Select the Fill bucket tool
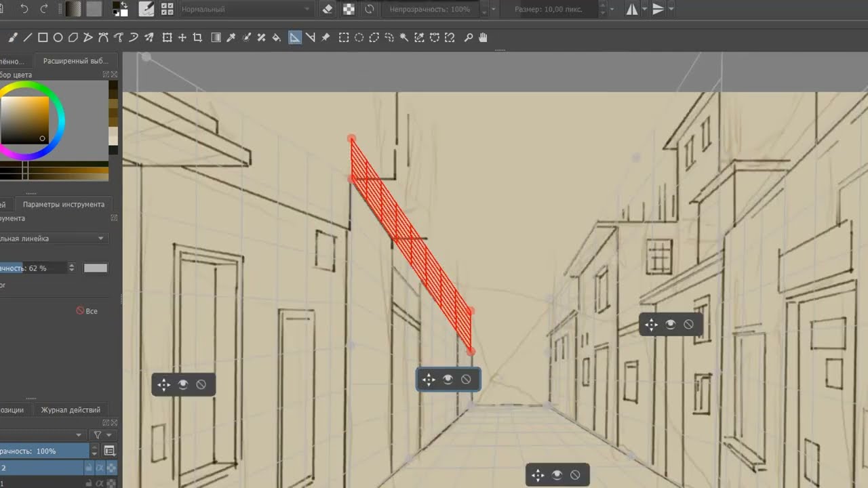Image resolution: width=868 pixels, height=488 pixels. pyautogui.click(x=276, y=38)
